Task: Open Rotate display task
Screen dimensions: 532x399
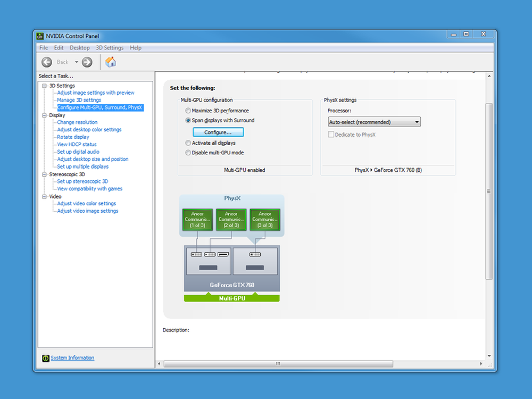Action: pos(73,137)
